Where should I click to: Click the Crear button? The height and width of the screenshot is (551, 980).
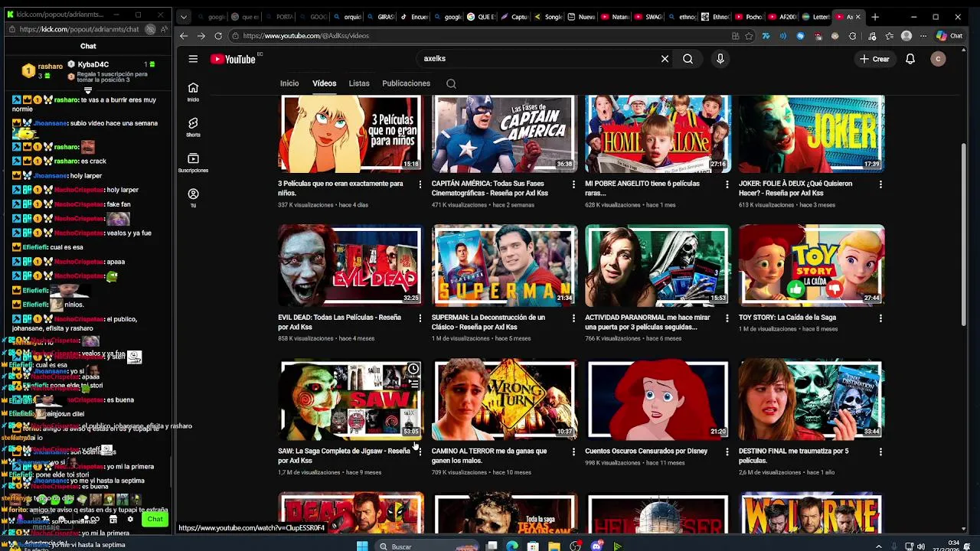(x=874, y=59)
